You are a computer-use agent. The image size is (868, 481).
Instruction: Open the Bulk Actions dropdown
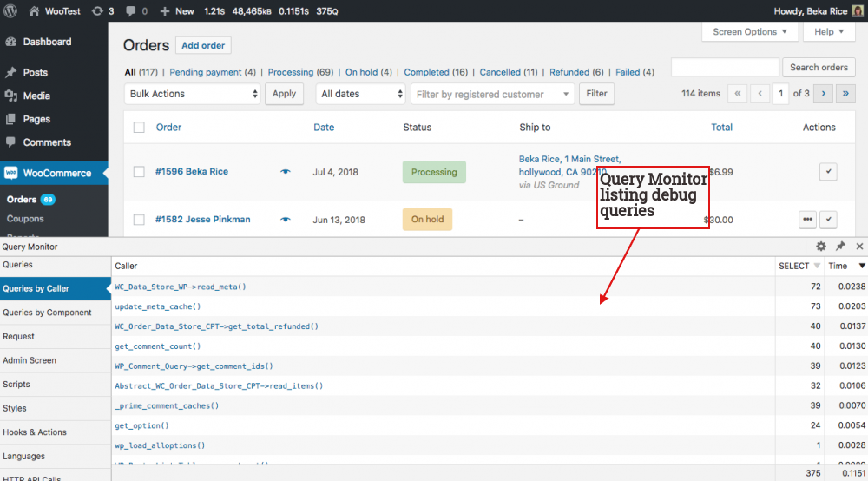[192, 94]
